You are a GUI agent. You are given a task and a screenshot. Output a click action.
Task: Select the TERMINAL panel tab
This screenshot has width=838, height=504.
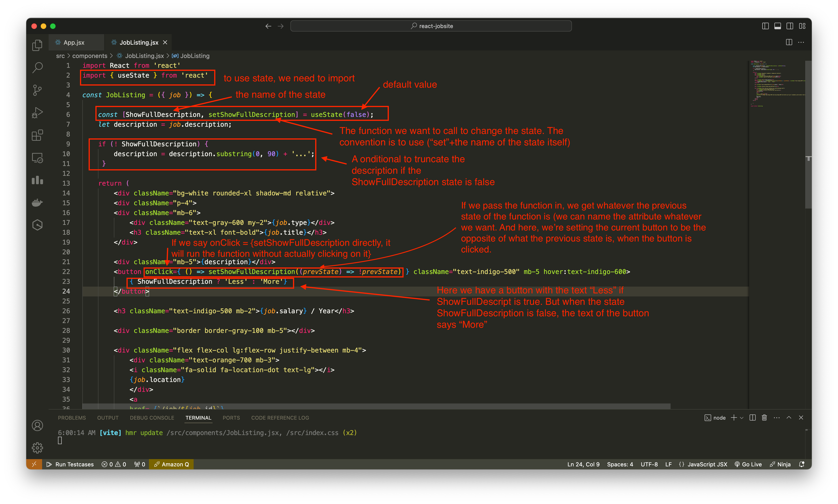[x=198, y=418]
